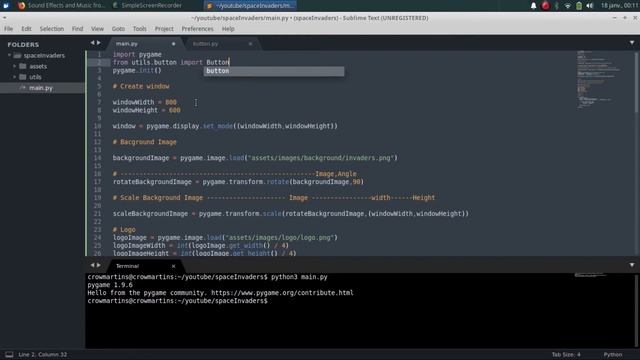Open the clock date display

619,6
